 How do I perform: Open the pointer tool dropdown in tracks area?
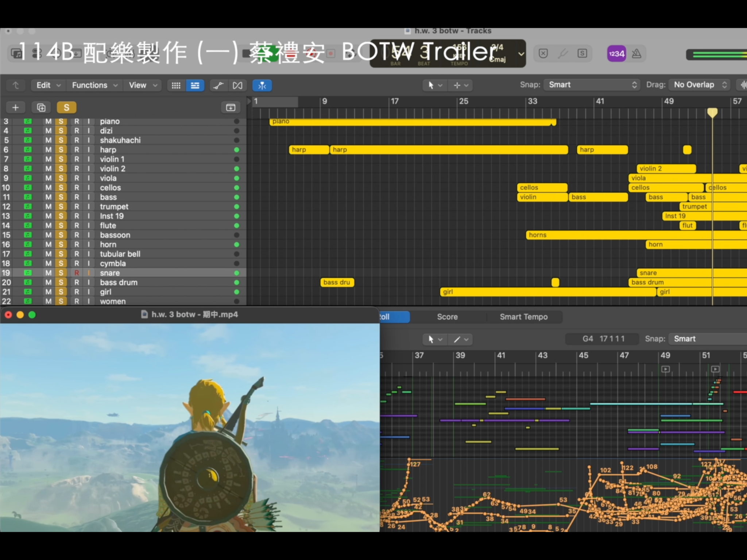pyautogui.click(x=435, y=85)
